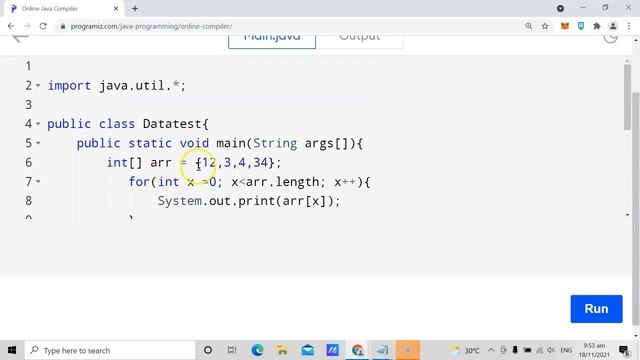Open Mail app from taskbar
The image size is (640, 360).
tap(307, 350)
